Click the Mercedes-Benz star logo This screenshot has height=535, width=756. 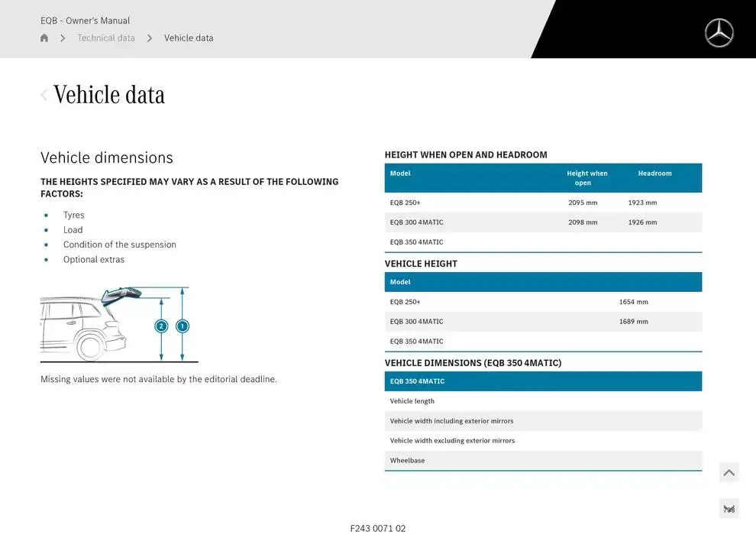tap(719, 33)
